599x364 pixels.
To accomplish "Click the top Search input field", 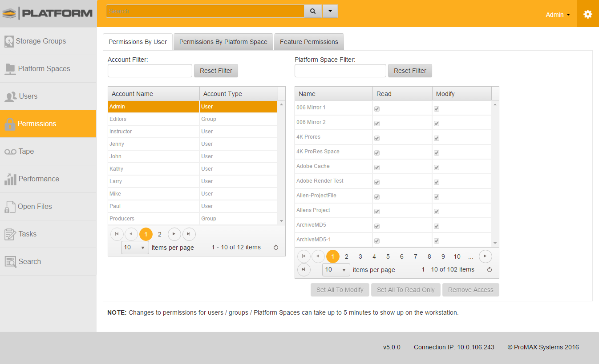I will pyautogui.click(x=205, y=11).
